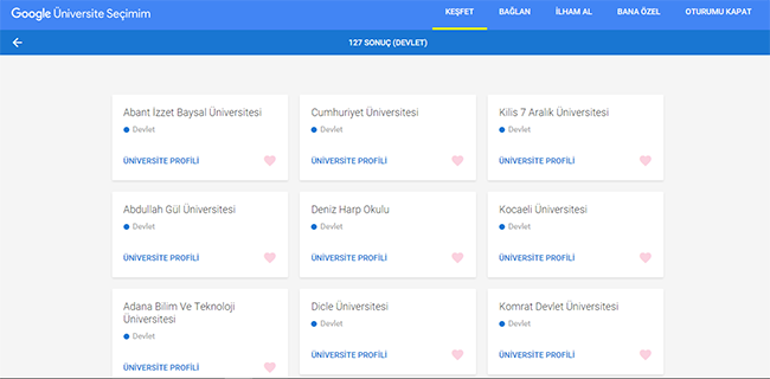This screenshot has width=770, height=379.
Task: Favorite Komrat Devlet Üniversitesi via heart
Action: coord(645,354)
